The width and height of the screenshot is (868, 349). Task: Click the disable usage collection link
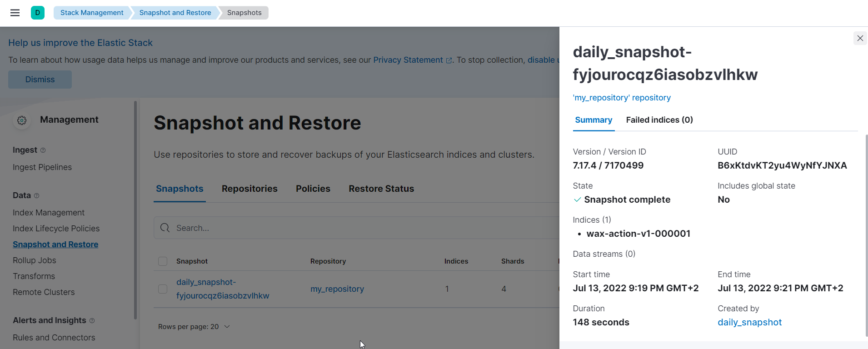(543, 60)
